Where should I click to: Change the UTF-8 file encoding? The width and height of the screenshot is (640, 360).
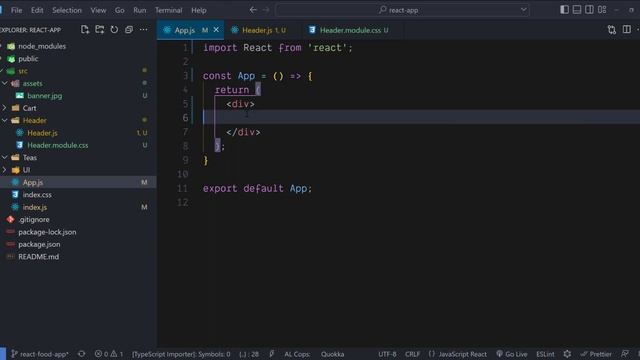pos(387,354)
